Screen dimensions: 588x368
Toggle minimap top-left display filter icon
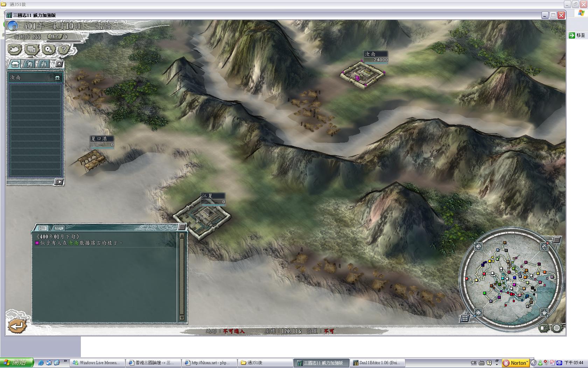[x=478, y=246]
